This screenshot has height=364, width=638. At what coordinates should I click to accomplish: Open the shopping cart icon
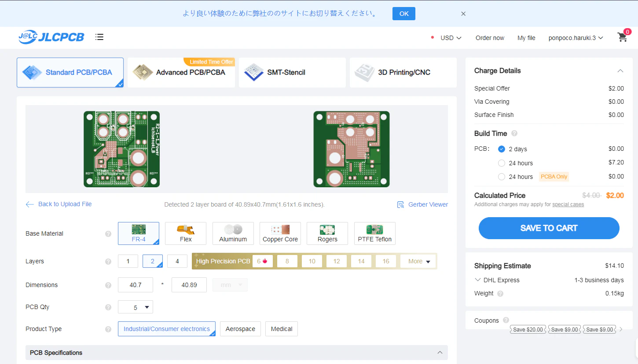[622, 37]
